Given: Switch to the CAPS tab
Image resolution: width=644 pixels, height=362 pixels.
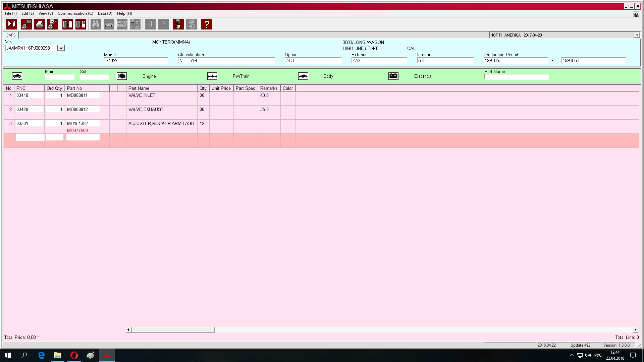Looking at the screenshot, I should pyautogui.click(x=11, y=35).
